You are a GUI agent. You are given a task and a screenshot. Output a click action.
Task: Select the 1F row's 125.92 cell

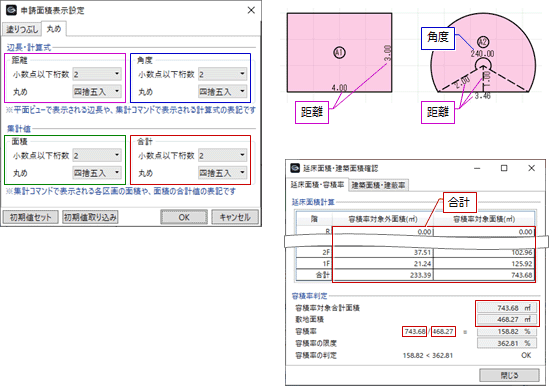[x=484, y=264]
